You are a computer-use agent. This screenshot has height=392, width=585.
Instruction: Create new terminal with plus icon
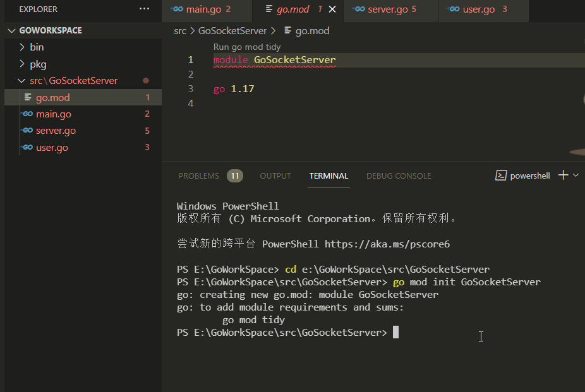(x=563, y=175)
